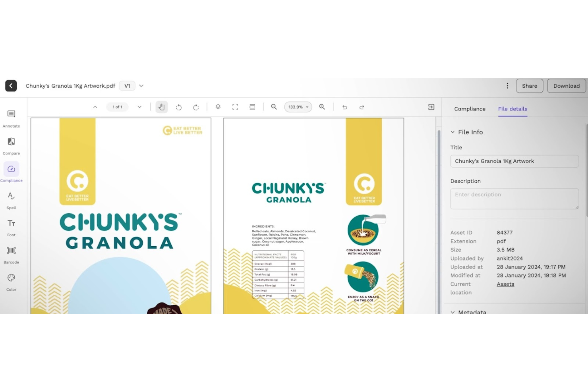Open the layers view in the toolbar

(x=218, y=107)
